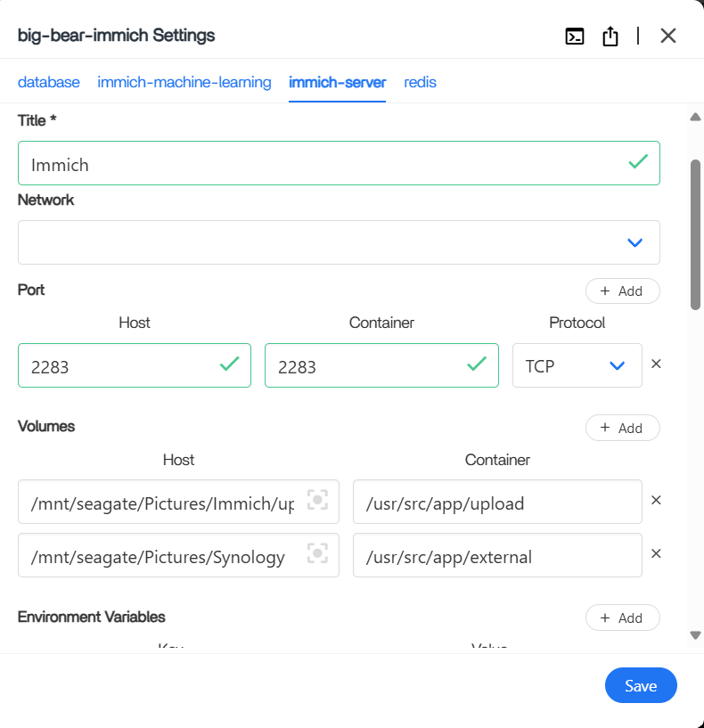Screen dimensions: 704x728
Task: Open the immich-machine-learning tab
Action: 184,82
